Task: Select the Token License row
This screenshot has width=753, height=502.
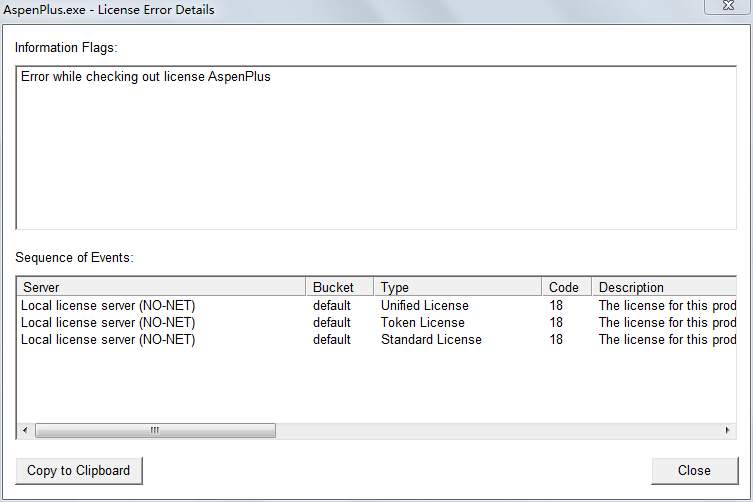Action: click(377, 322)
